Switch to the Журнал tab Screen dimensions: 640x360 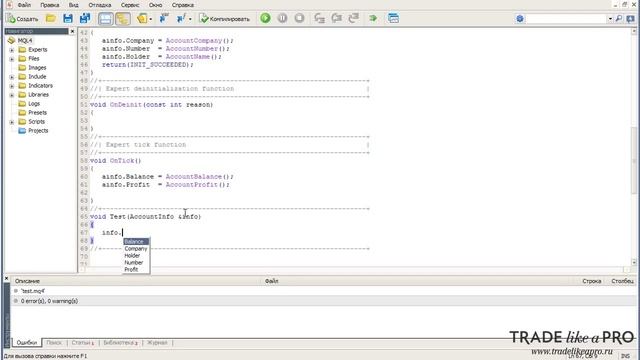coord(157,342)
